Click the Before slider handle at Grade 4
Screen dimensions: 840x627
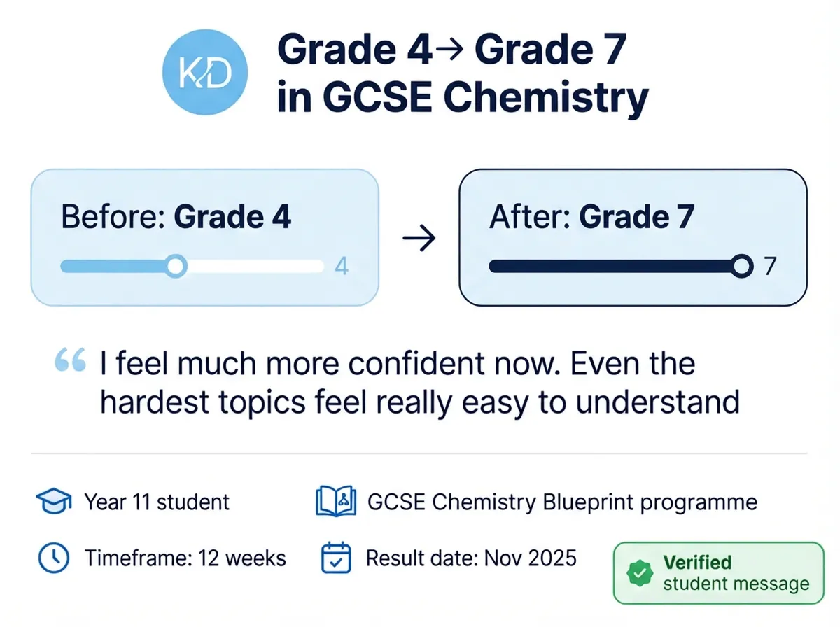tap(176, 266)
